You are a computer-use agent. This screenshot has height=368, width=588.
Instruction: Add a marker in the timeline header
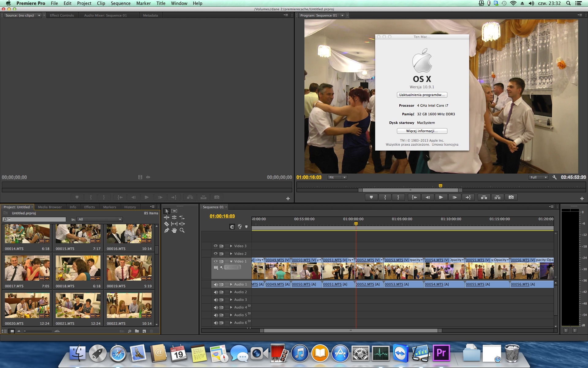pos(246,227)
